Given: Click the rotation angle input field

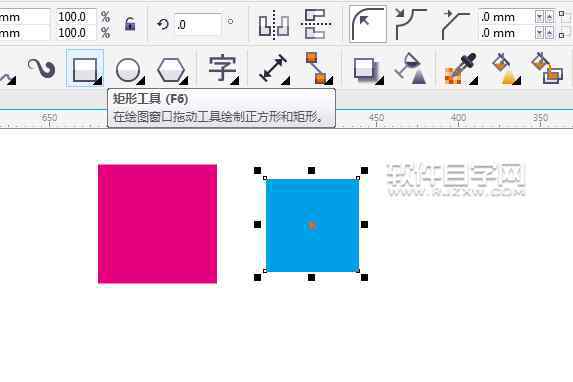Looking at the screenshot, I should coord(197,24).
